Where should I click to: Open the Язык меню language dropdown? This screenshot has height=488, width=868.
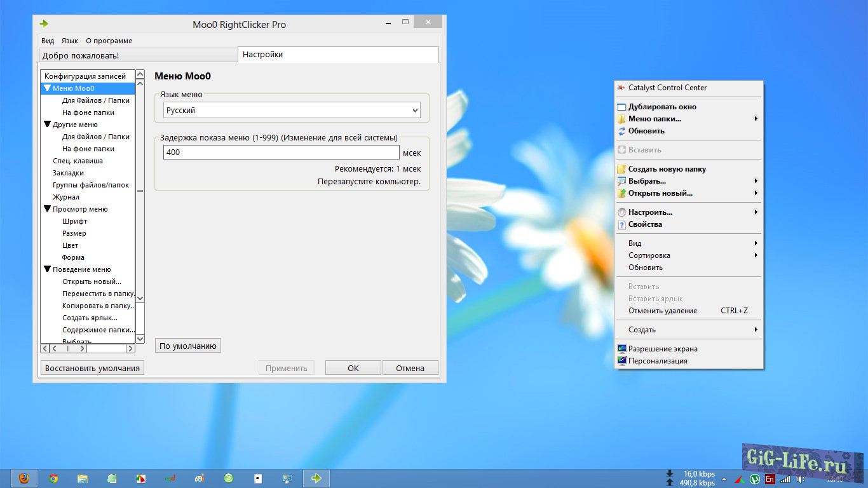[x=292, y=111]
